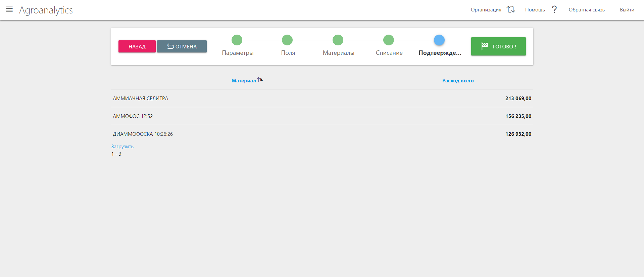This screenshot has width=644, height=277.
Task: Open the Помощь menu item
Action: 535,10
